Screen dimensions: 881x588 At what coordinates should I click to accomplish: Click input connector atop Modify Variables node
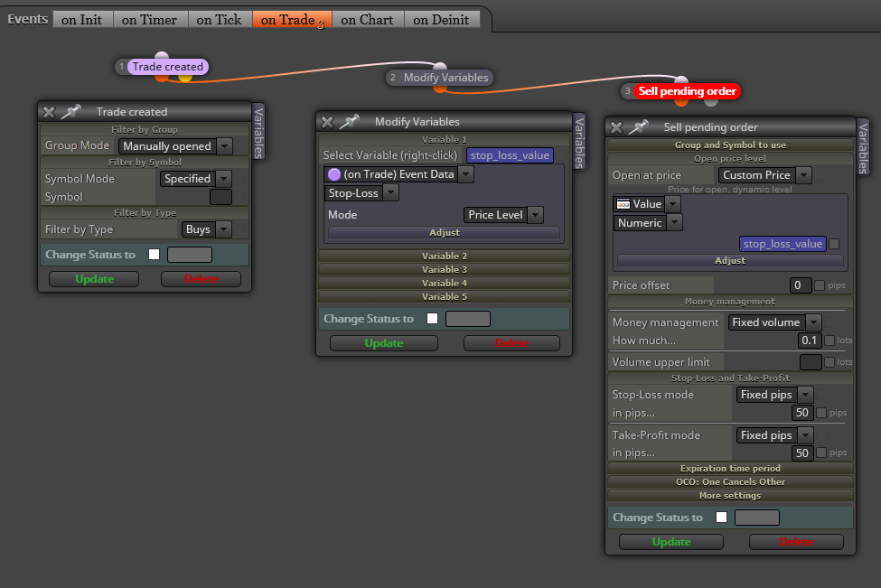[440, 67]
